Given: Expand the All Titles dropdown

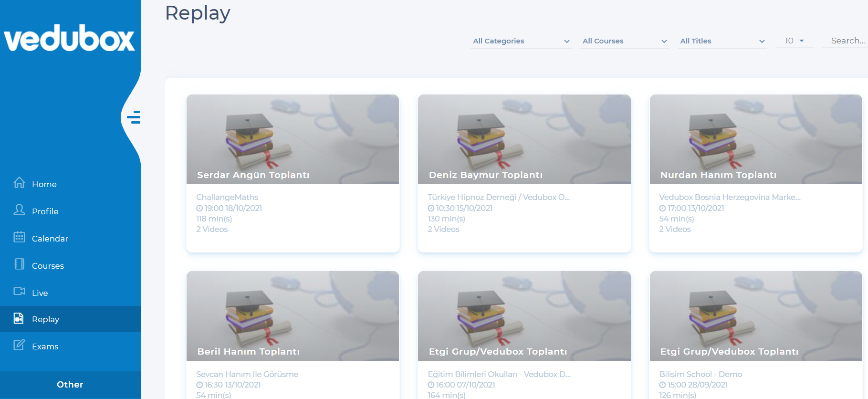Looking at the screenshot, I should pyautogui.click(x=722, y=41).
